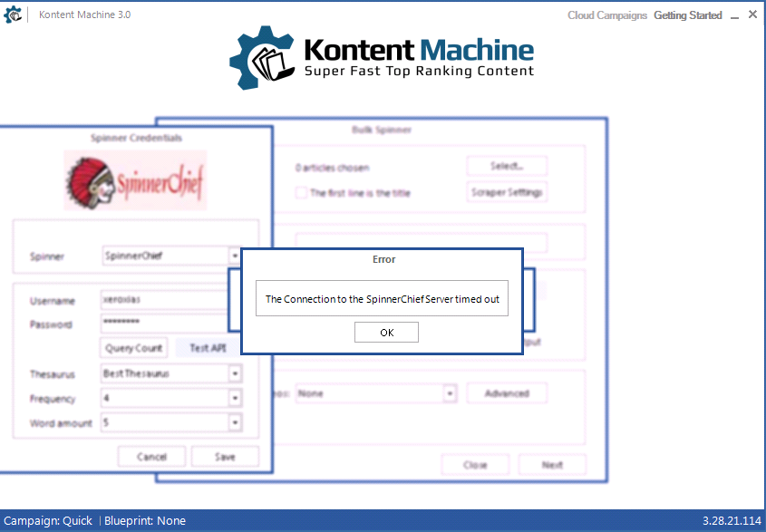Select the Getting Started menu item
The image size is (766, 532).
687,15
